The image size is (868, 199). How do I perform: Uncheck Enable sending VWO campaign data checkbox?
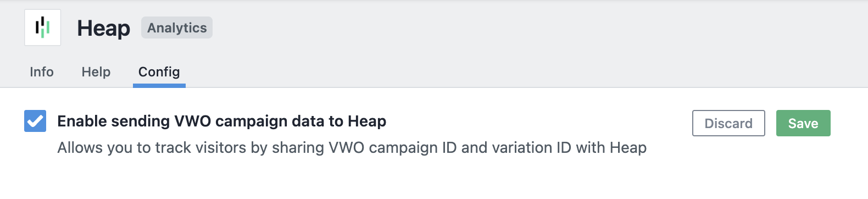click(35, 121)
